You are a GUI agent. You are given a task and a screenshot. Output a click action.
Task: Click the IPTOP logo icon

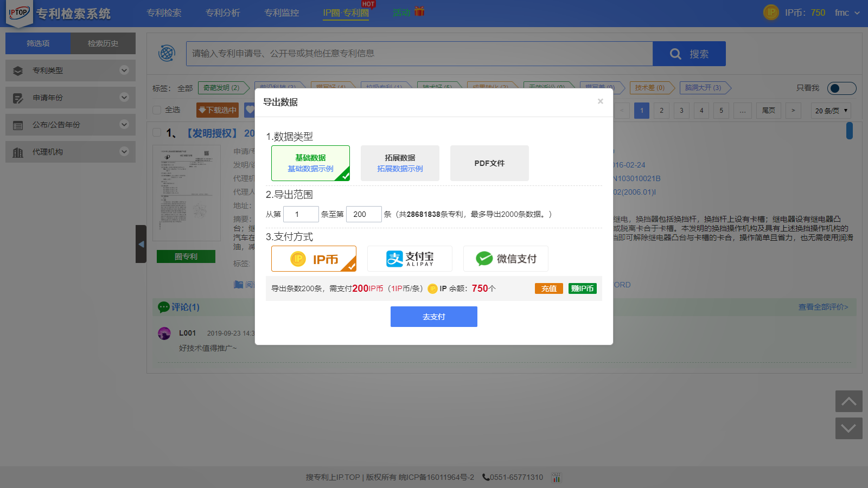(x=19, y=14)
